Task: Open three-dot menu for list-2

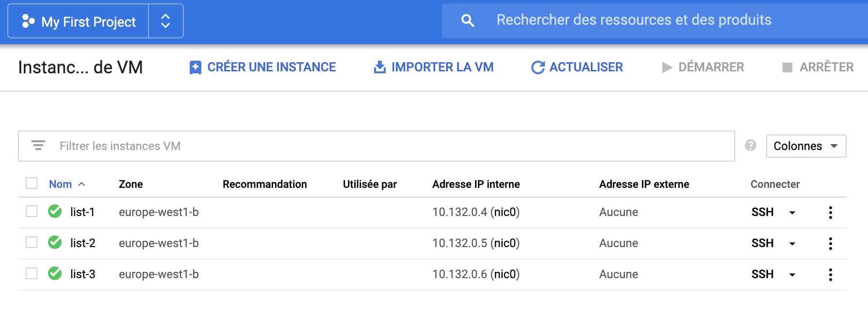Action: coord(830,243)
